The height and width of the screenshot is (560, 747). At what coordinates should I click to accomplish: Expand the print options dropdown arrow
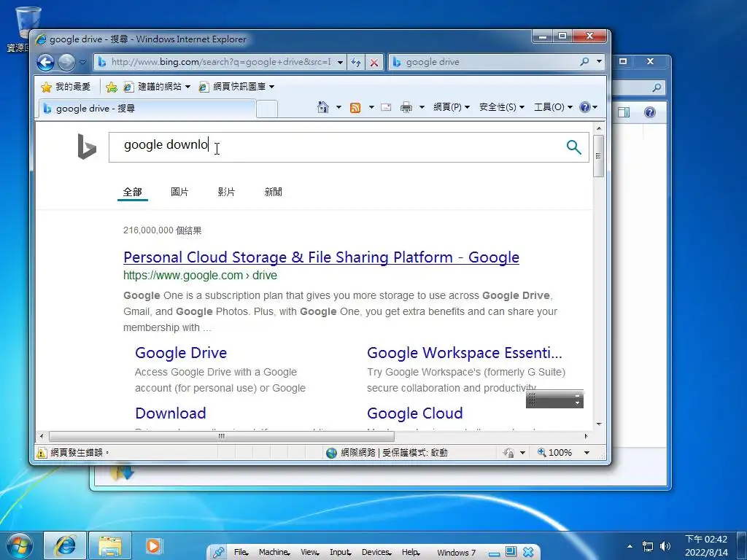422,107
